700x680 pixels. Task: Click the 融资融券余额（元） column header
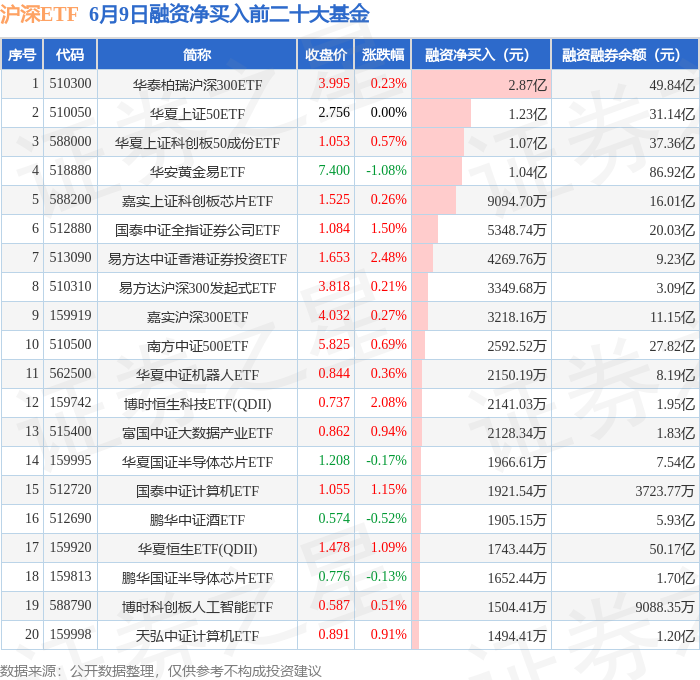coord(625,54)
